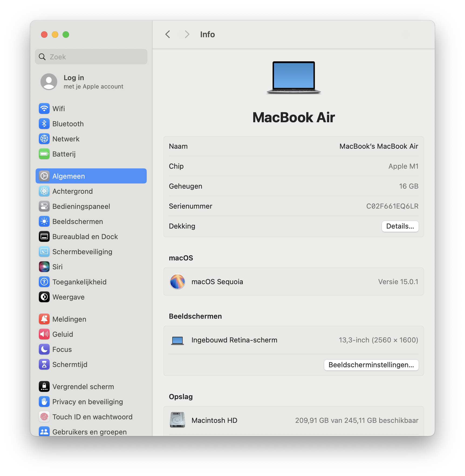Viewport: 465px width, 476px height.
Task: Click the storage availability text
Action: [x=357, y=421]
